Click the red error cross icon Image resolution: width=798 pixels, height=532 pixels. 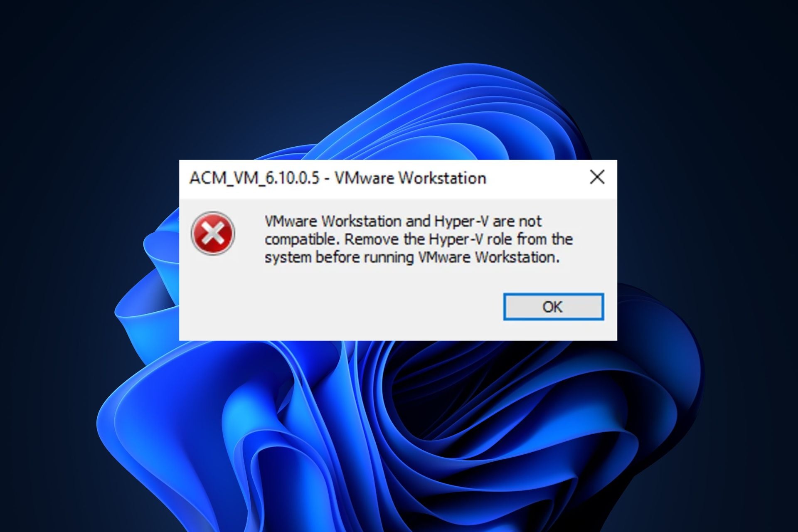(213, 233)
